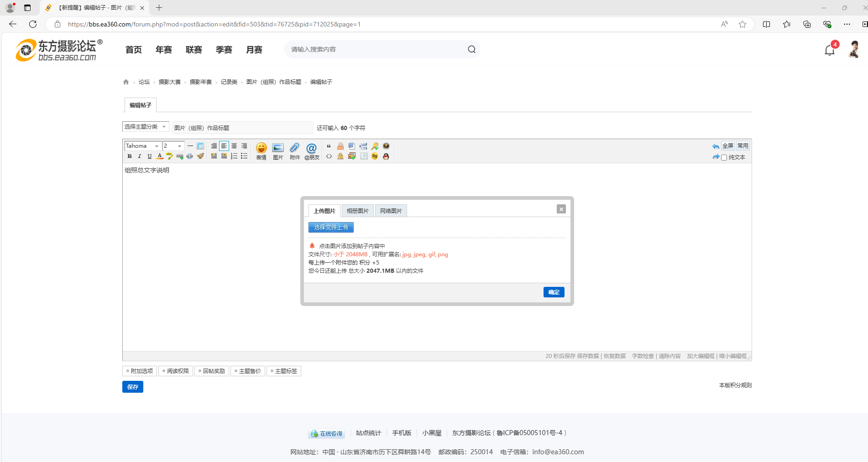
Task: Open the Tahoma font dropdown
Action: (143, 146)
